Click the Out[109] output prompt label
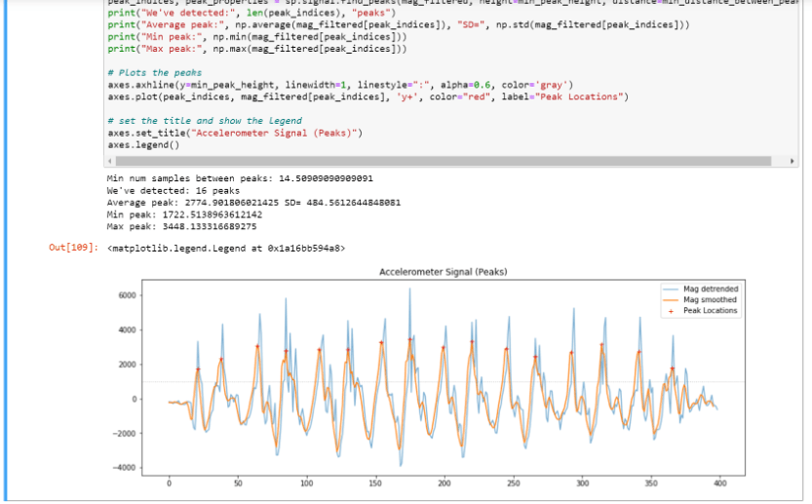The height and width of the screenshot is (504, 812). 73,249
